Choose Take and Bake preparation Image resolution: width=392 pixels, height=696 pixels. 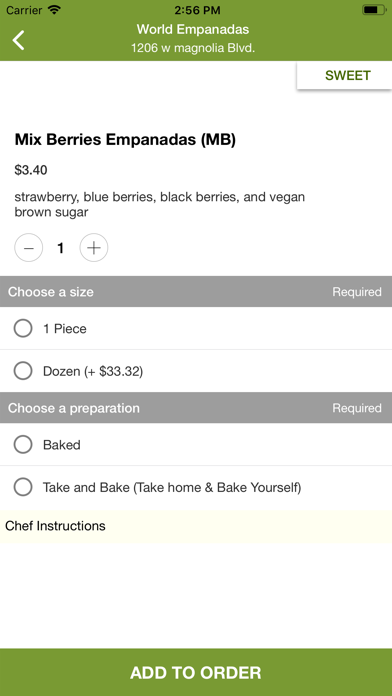[196, 487]
